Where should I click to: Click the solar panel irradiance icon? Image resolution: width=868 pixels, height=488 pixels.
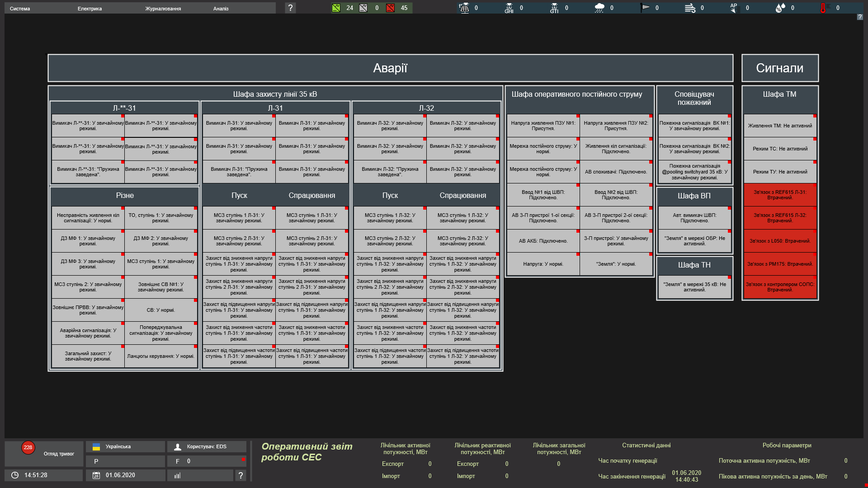(x=464, y=8)
